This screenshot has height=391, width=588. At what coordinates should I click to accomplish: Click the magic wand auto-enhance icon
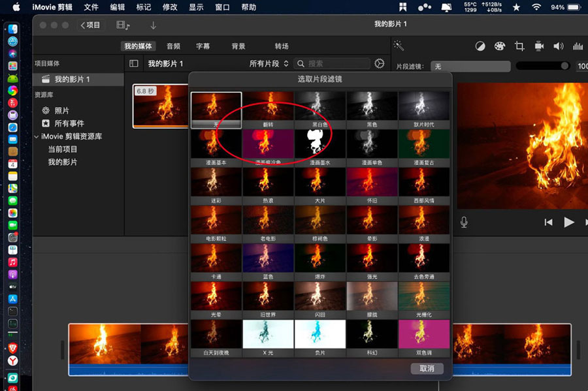pyautogui.click(x=399, y=46)
